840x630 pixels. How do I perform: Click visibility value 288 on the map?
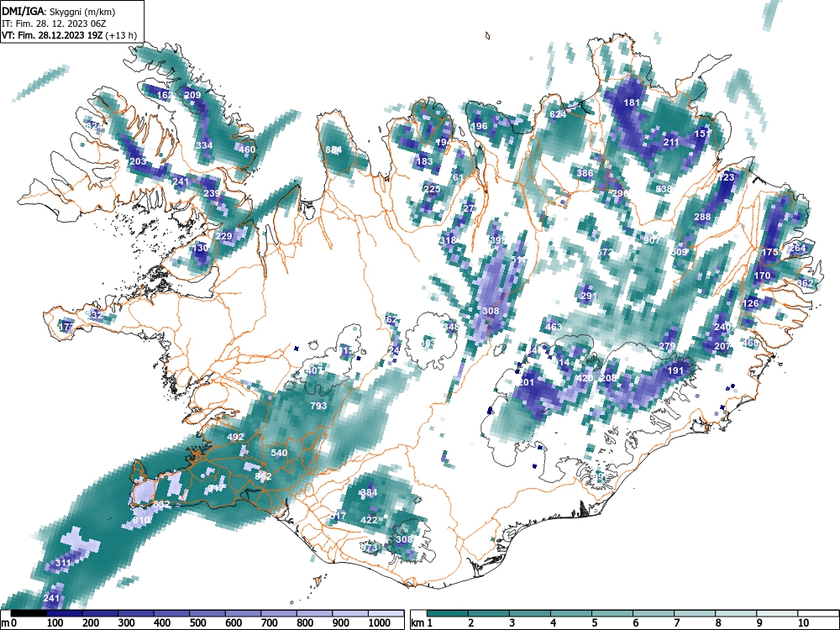tap(702, 217)
